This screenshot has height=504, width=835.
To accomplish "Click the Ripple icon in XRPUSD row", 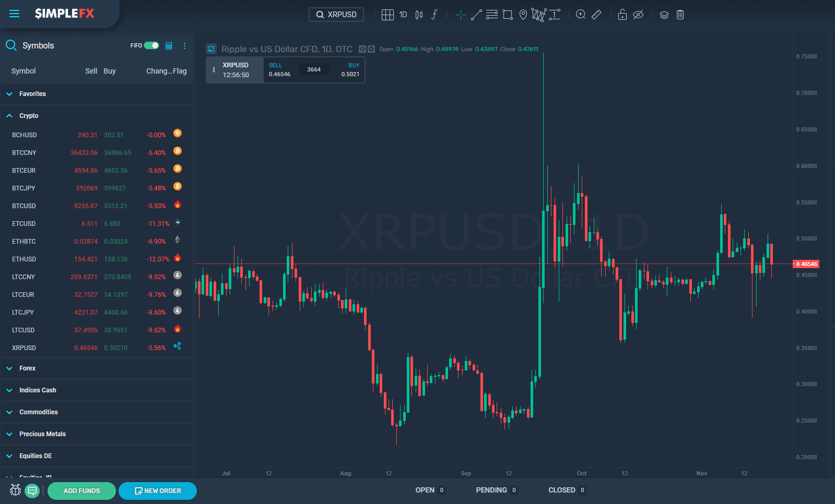I will [178, 346].
